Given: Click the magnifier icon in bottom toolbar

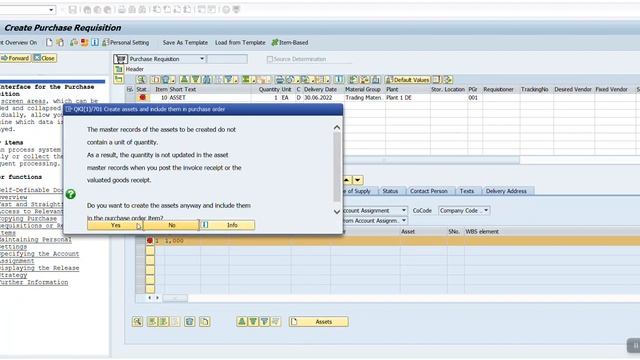Looking at the screenshot, I should coord(138,322).
